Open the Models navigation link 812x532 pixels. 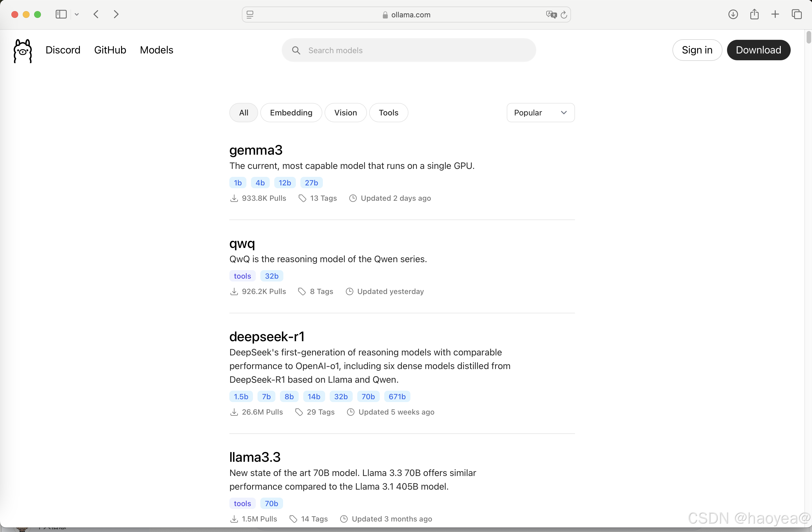pyautogui.click(x=156, y=50)
